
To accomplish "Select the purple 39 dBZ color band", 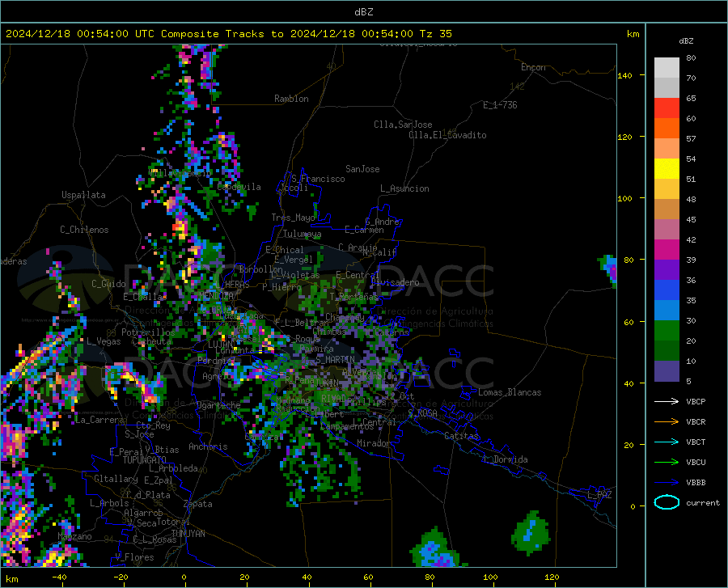I will pos(667,270).
